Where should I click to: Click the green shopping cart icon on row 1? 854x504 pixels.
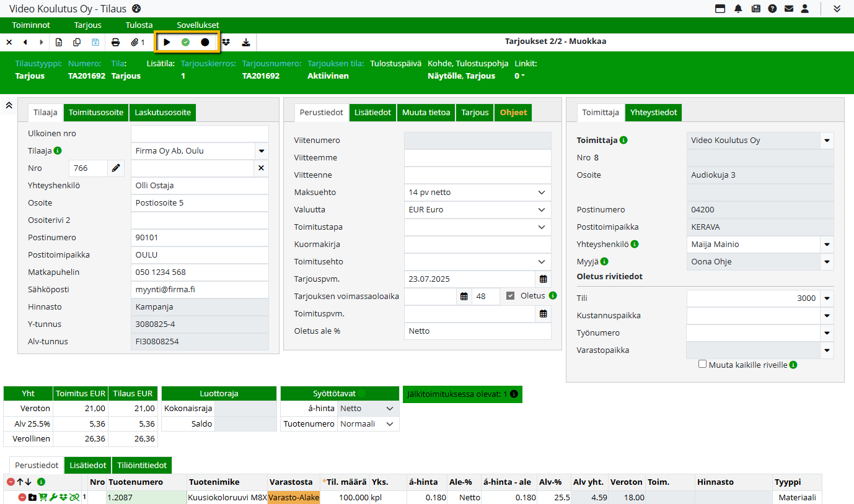[43, 497]
